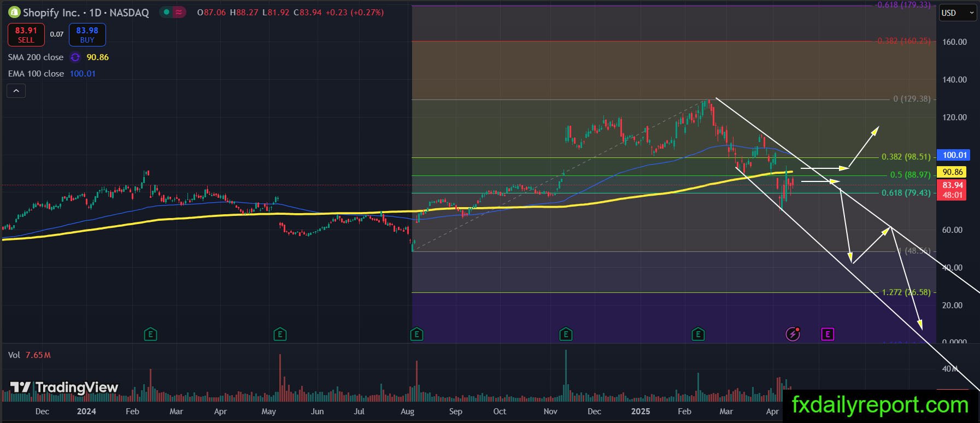
Task: Select the 0.382 (160.25) Fibonacci level label
Action: point(904,41)
